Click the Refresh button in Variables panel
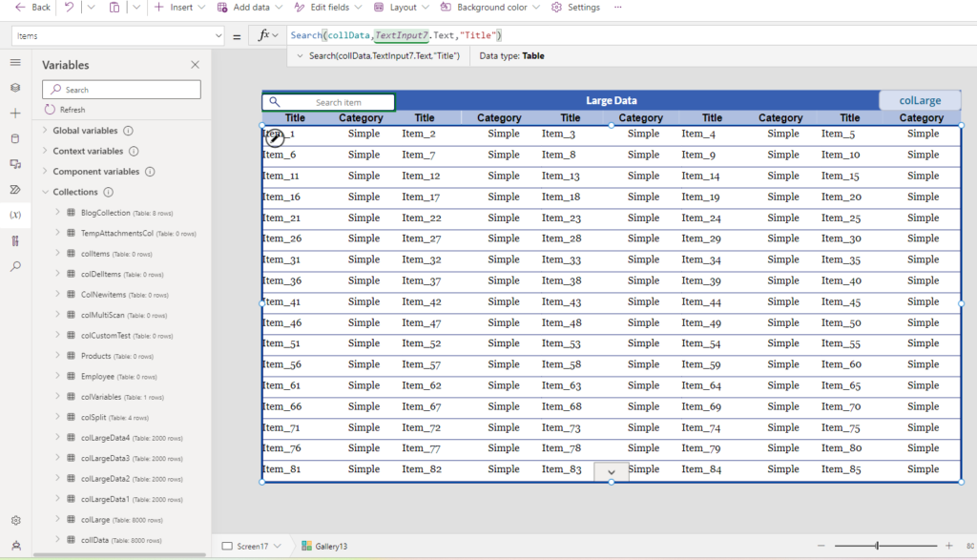The height and width of the screenshot is (560, 977). click(x=65, y=110)
